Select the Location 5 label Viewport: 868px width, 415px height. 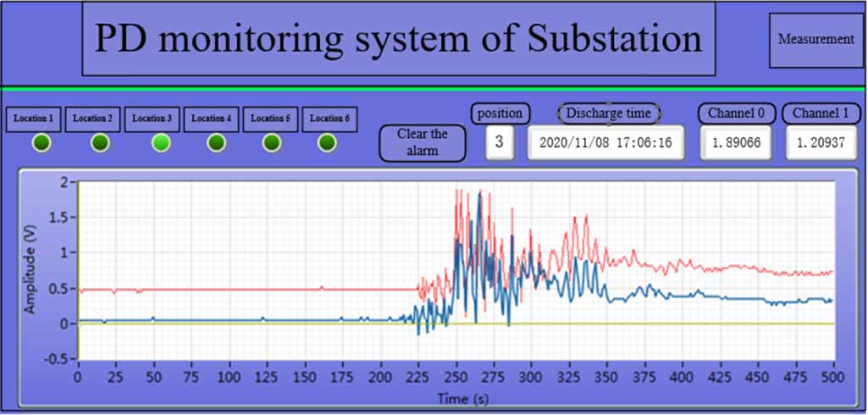click(271, 119)
